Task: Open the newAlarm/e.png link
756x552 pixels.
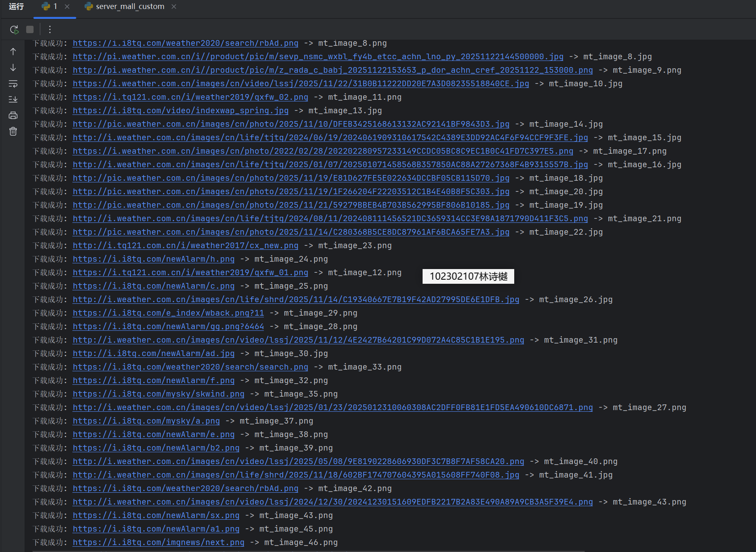Action: click(x=153, y=435)
